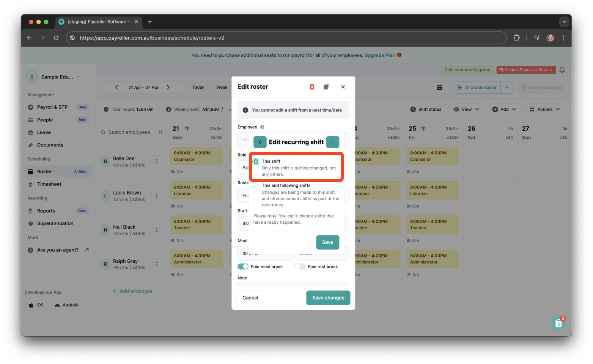Delete the roster via the trash icon
This screenshot has width=593, height=364.
(x=311, y=87)
